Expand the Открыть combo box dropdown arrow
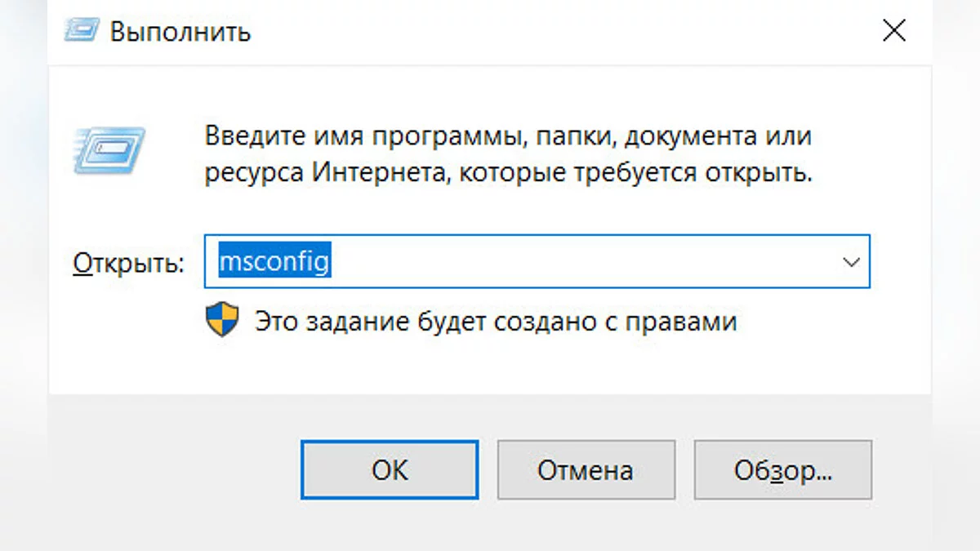The width and height of the screenshot is (980, 551). point(851,262)
